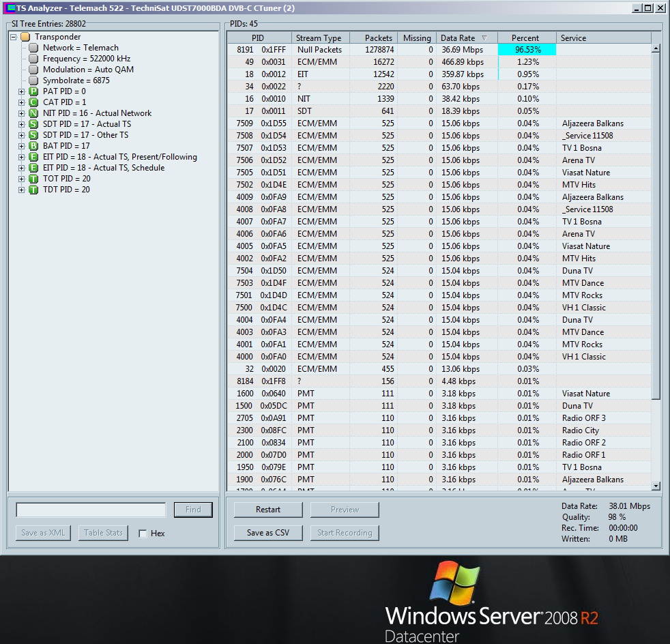Click the green N icon for NIT PID

tap(33, 113)
